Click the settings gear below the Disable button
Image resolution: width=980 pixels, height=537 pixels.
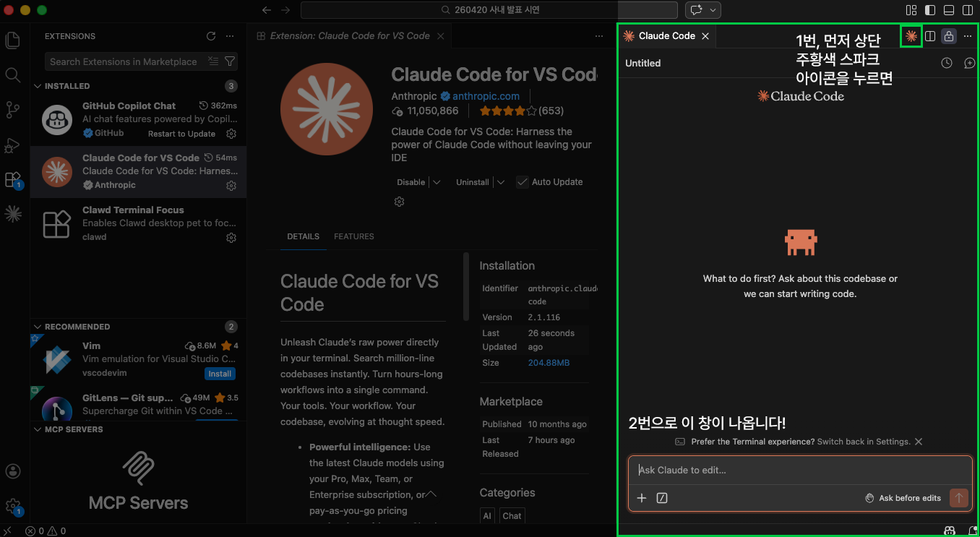(399, 202)
